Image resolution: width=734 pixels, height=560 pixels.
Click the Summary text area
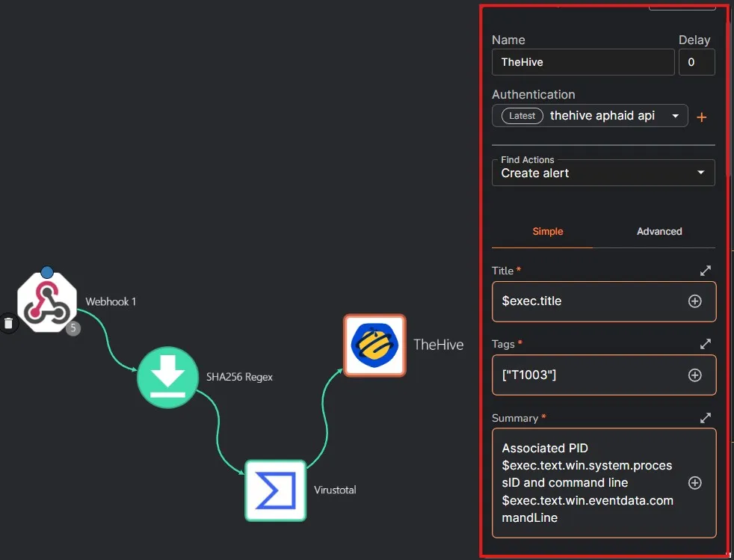587,483
